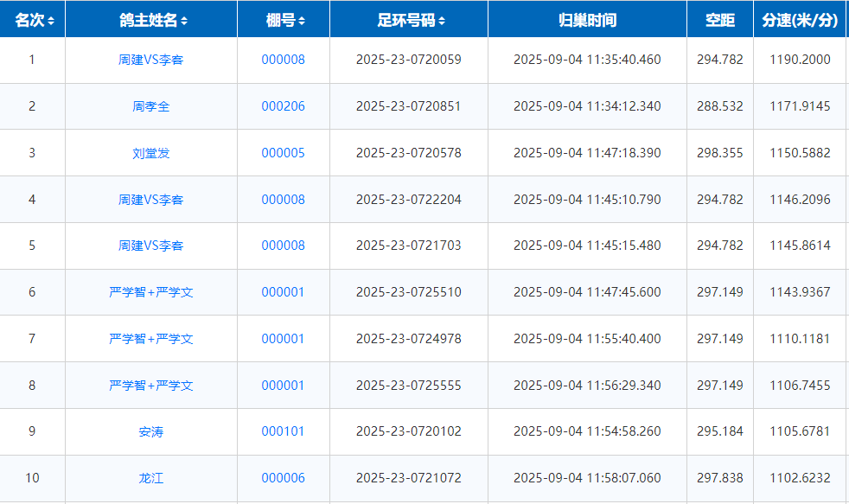This screenshot has height=504, width=849.
Task: Open loft number 000206 link
Action: tap(283, 106)
